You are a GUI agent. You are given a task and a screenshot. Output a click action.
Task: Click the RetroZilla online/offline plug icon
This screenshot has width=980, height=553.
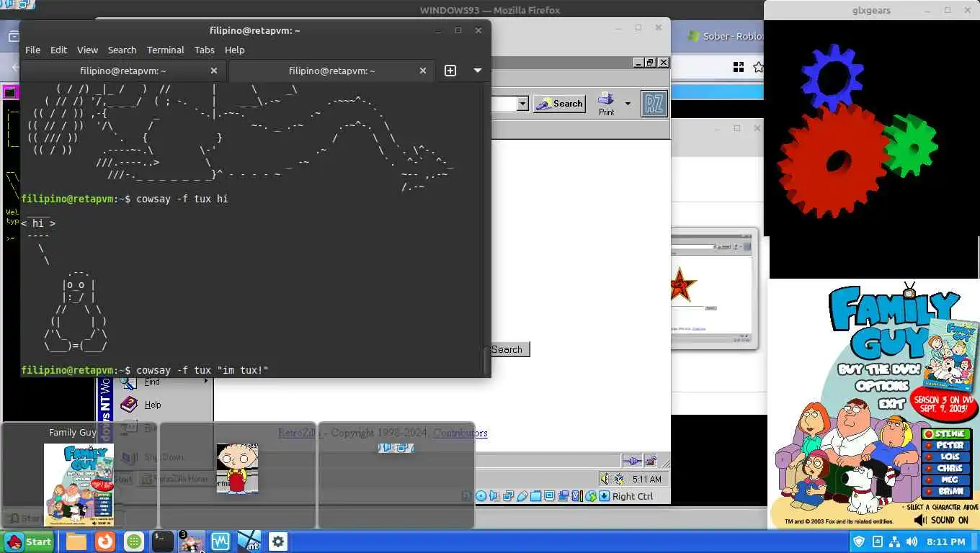pyautogui.click(x=632, y=461)
